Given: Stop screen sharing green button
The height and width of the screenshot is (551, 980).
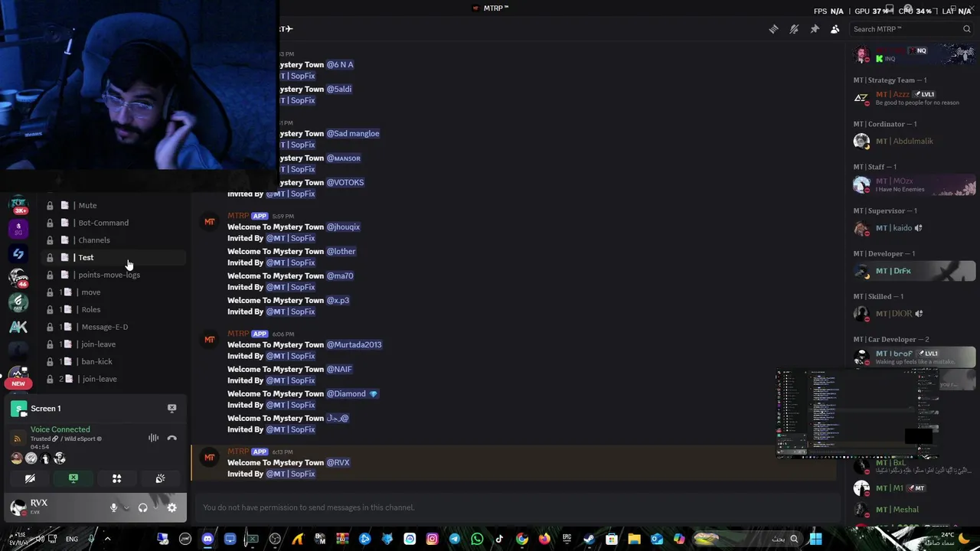Looking at the screenshot, I should click(73, 478).
